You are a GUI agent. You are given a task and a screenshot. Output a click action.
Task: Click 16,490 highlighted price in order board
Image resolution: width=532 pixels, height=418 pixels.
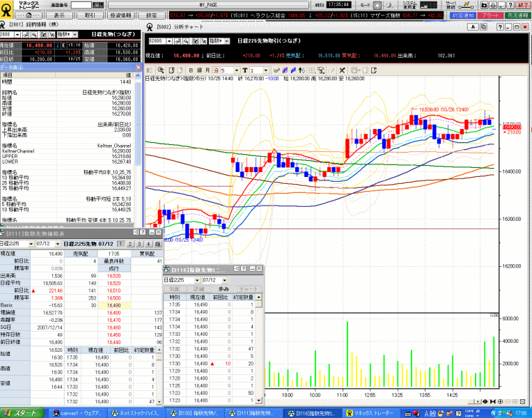[114, 305]
